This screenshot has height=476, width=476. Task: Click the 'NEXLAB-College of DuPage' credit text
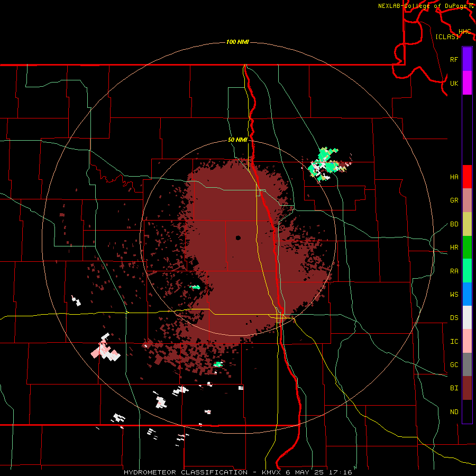[x=423, y=6]
